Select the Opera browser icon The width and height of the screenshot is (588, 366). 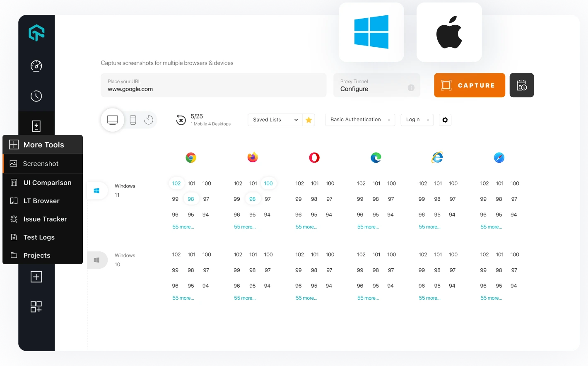coord(314,157)
